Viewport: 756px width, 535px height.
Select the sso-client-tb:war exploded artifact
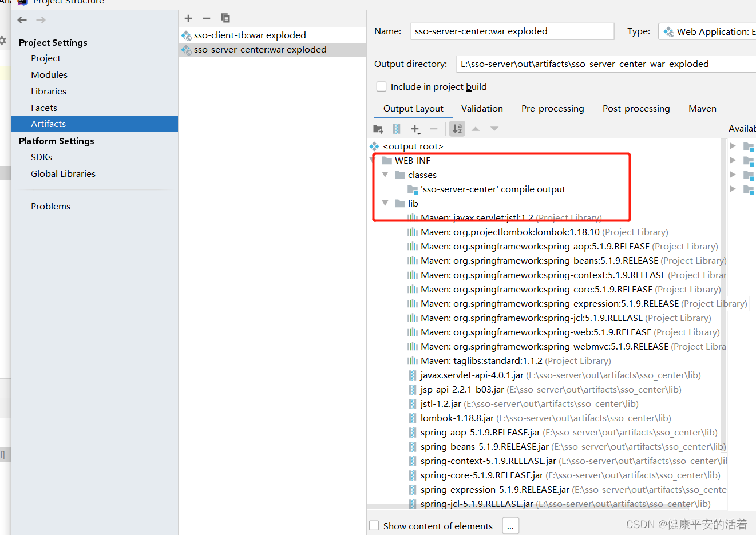(272, 35)
